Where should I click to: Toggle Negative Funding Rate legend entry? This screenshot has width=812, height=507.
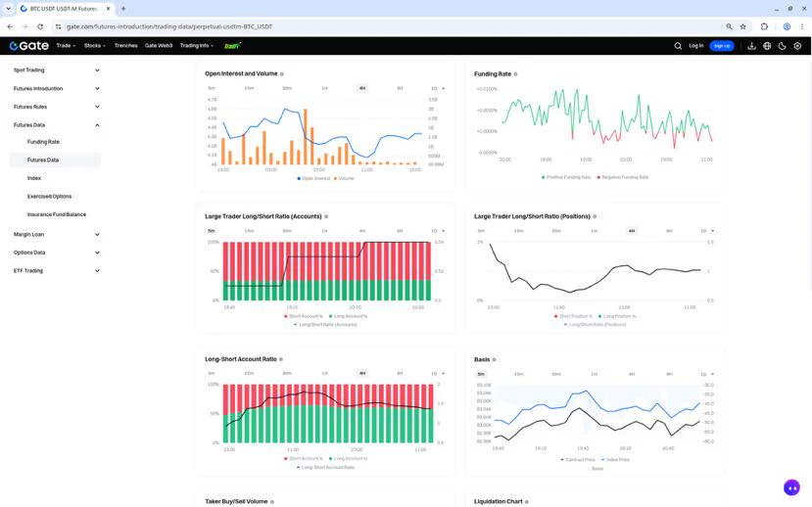coord(622,177)
